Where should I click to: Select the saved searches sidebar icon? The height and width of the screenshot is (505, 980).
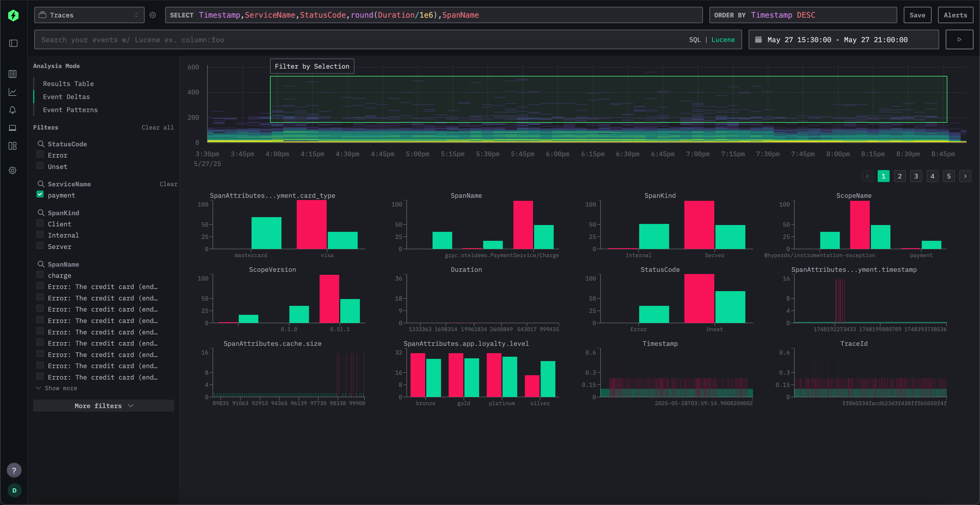point(13,74)
